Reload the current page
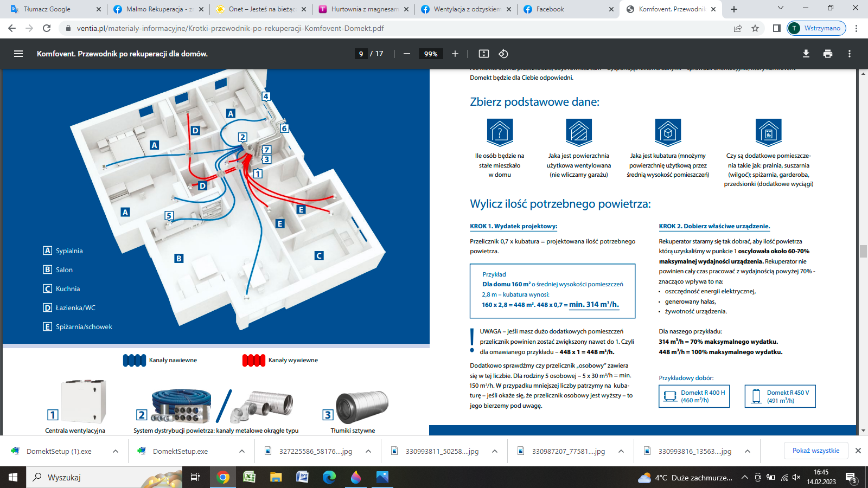868x488 pixels. pyautogui.click(x=47, y=28)
